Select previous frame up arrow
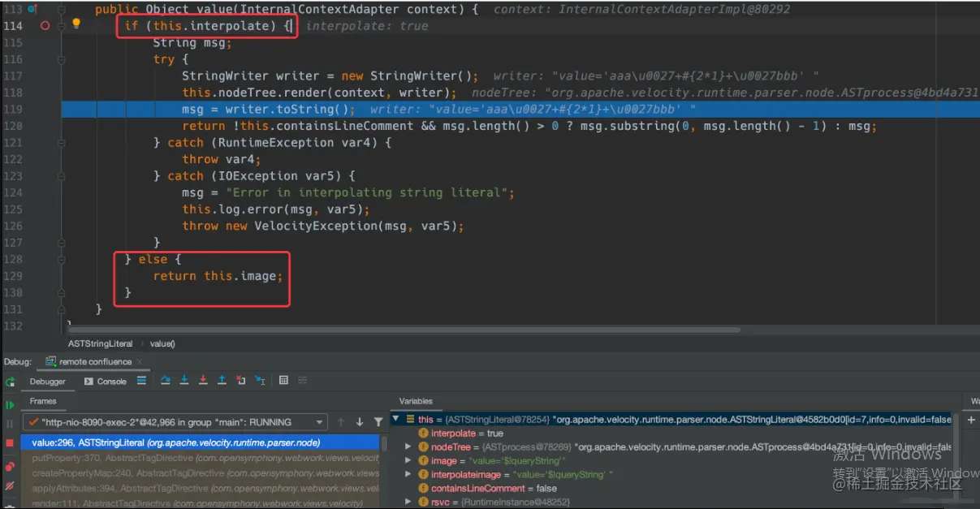This screenshot has width=980, height=509. 340,422
